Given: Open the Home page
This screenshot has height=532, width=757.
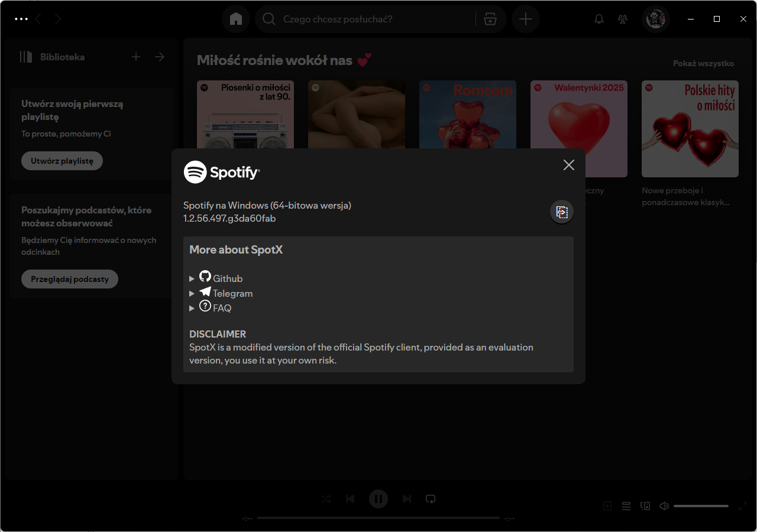Looking at the screenshot, I should (x=236, y=19).
